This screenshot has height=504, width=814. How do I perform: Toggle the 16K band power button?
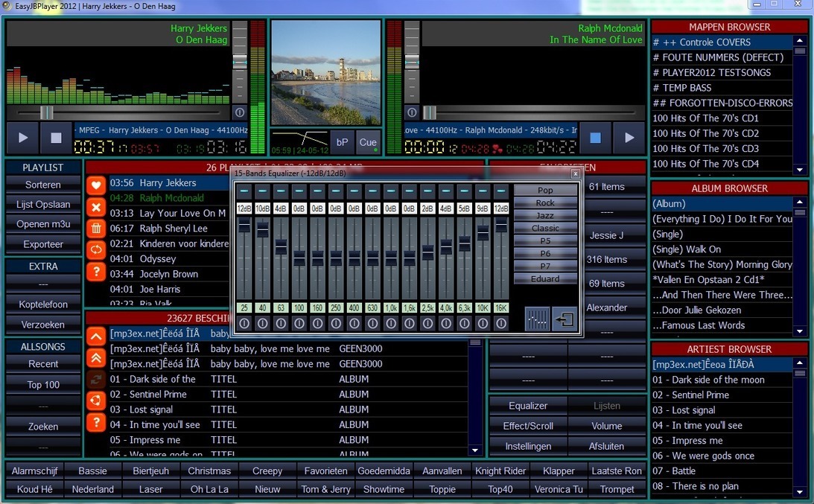pyautogui.click(x=501, y=324)
